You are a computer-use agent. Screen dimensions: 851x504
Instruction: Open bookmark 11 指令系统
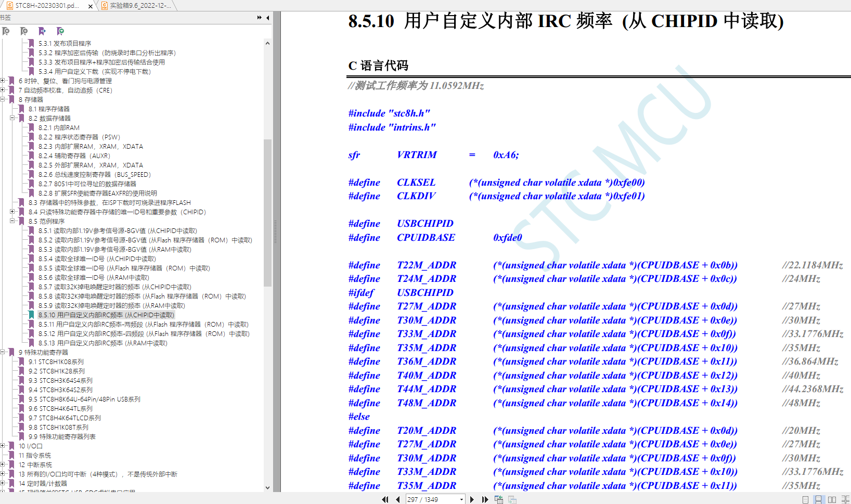tap(35, 455)
